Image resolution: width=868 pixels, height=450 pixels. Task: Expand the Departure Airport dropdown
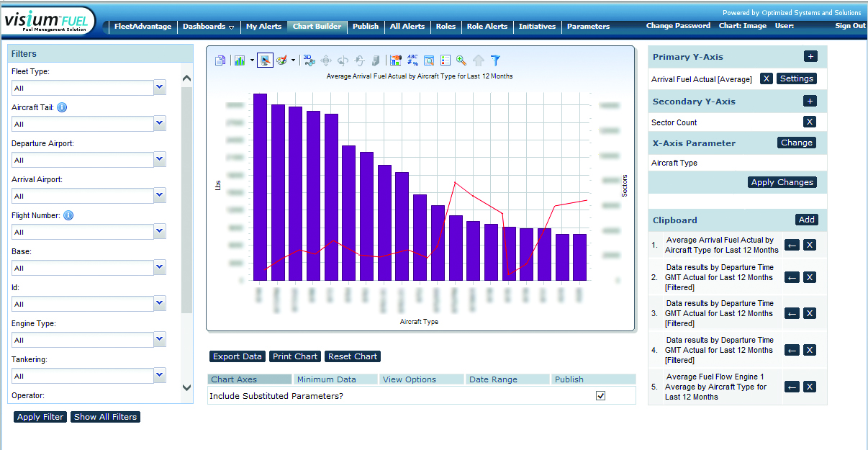pyautogui.click(x=160, y=159)
